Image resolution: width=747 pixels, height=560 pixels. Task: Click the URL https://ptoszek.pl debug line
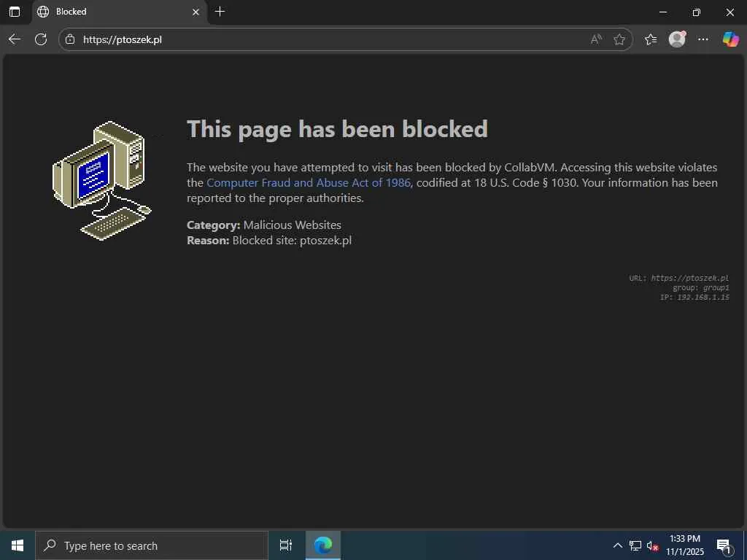point(679,278)
